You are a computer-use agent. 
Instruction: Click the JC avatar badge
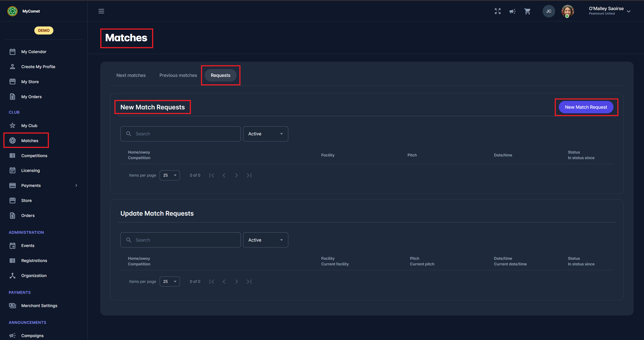tap(548, 11)
